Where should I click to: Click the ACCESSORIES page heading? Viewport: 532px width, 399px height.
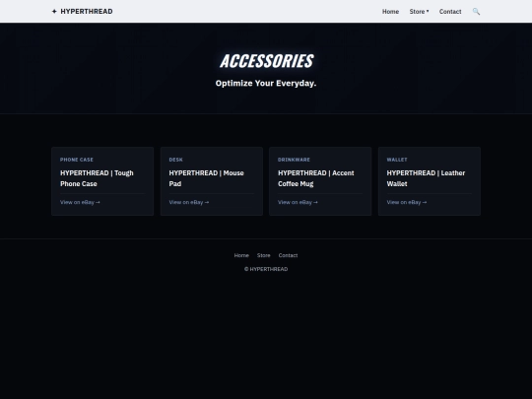tap(266, 61)
